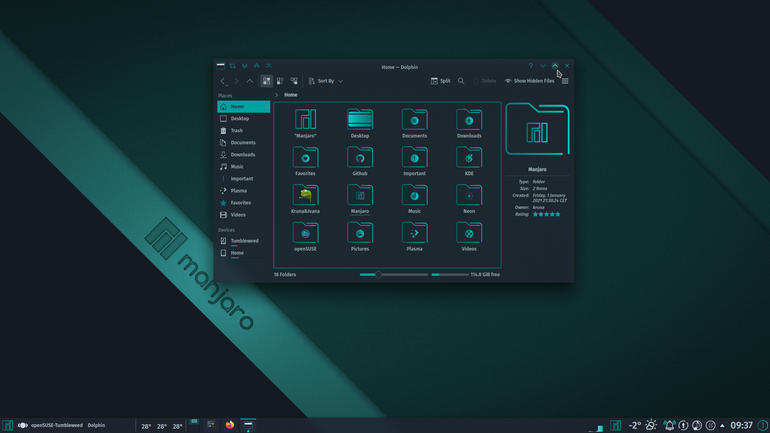The height and width of the screenshot is (433, 770).
Task: Click titlebar keep-below double chevron
Action: tap(245, 66)
